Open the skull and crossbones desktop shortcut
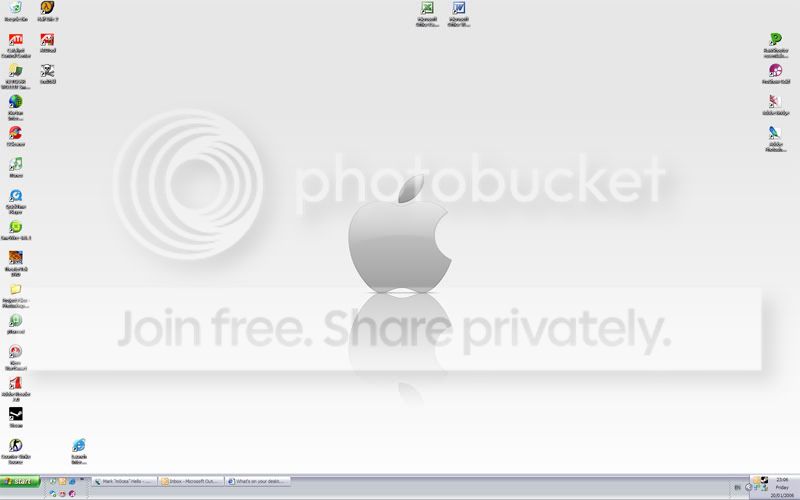 coord(47,71)
